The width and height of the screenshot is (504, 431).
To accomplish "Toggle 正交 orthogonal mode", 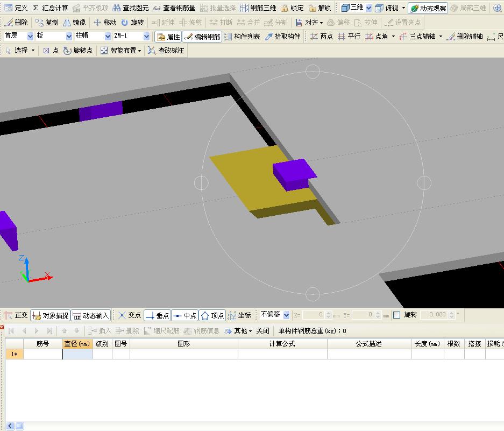I will [16, 315].
